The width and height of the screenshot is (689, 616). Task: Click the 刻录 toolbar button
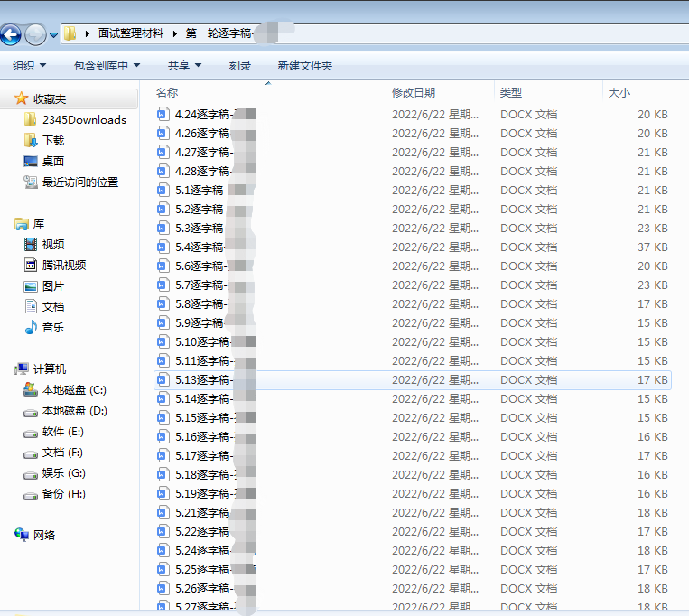pos(240,65)
